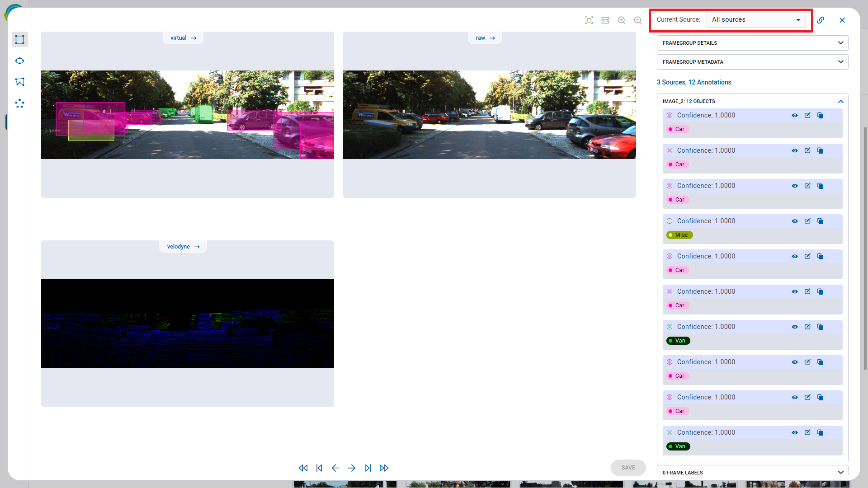868x488 pixels.
Task: Hide the first Car annotation
Action: tap(795, 115)
